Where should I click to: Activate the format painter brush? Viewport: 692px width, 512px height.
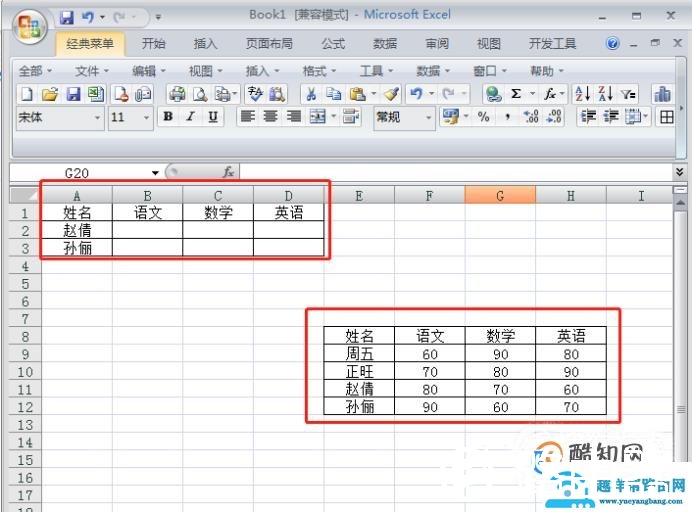point(391,94)
